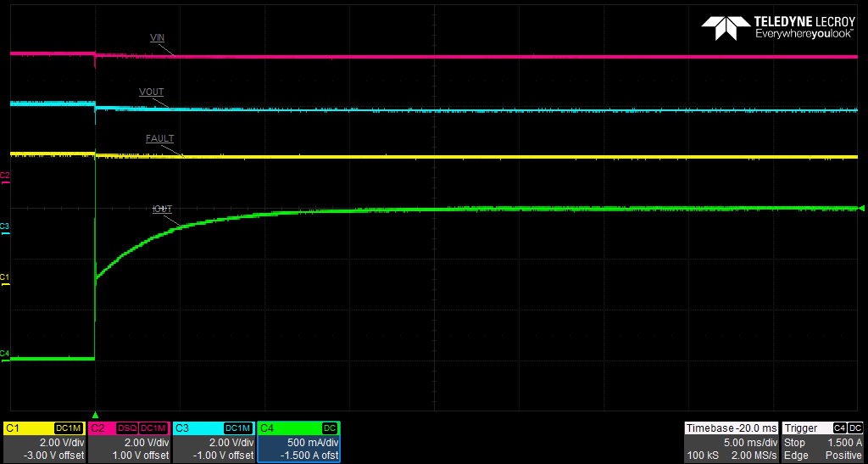Click the DC1M coupling badge on C2
Viewport: 868px width, 464px height.
[x=154, y=428]
